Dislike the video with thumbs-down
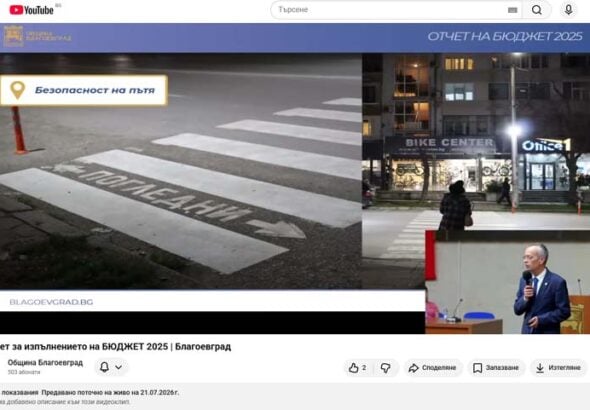The width and height of the screenshot is (590, 410). click(x=385, y=367)
